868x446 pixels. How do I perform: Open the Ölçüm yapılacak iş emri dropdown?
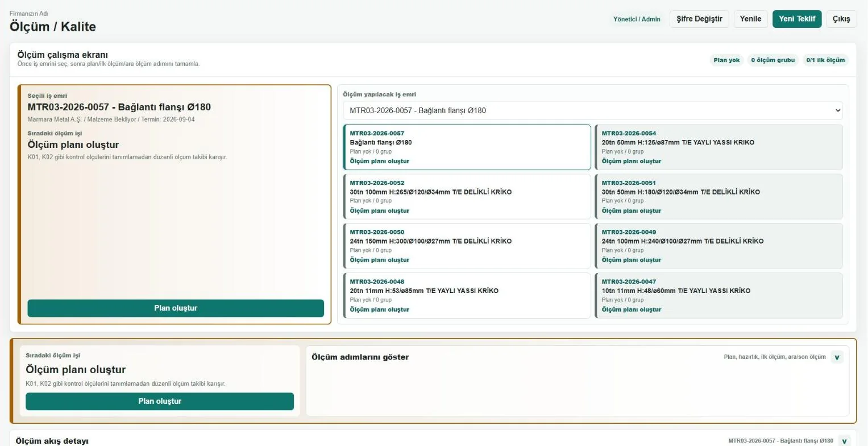coord(593,110)
